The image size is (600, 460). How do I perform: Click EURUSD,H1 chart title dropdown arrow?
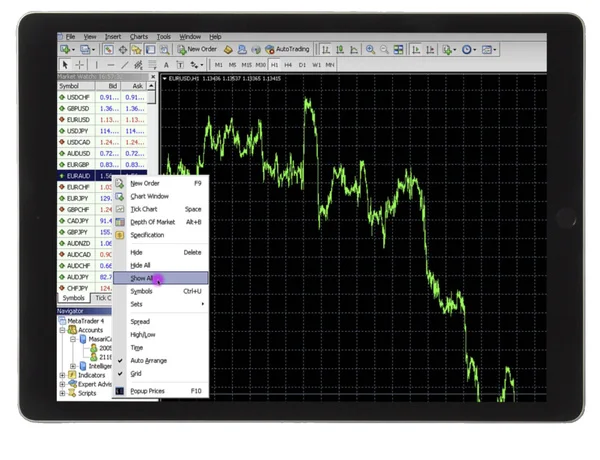pyautogui.click(x=165, y=79)
